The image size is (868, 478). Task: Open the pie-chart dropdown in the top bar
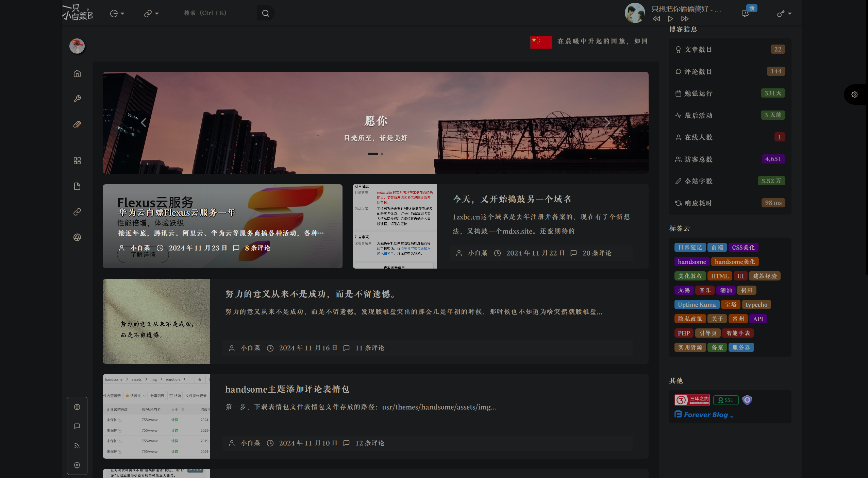point(116,13)
